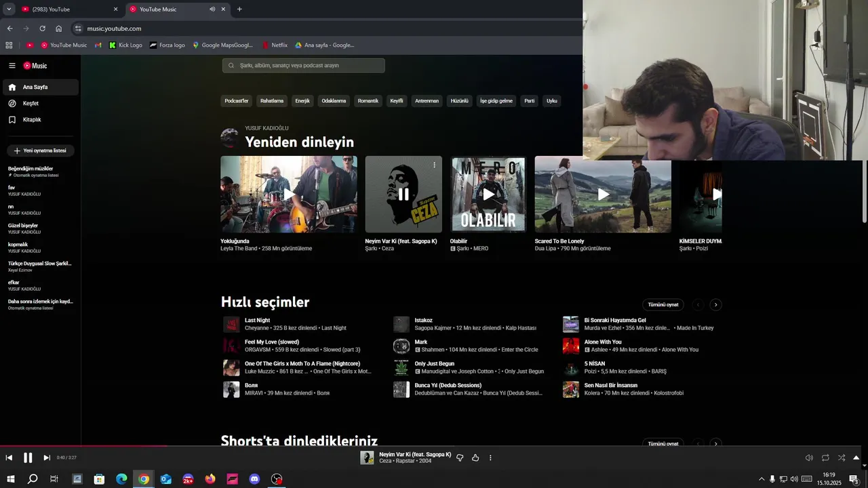The image size is (868, 488).
Task: Open Chrome apps grid in bookmarks bar
Action: (9, 45)
